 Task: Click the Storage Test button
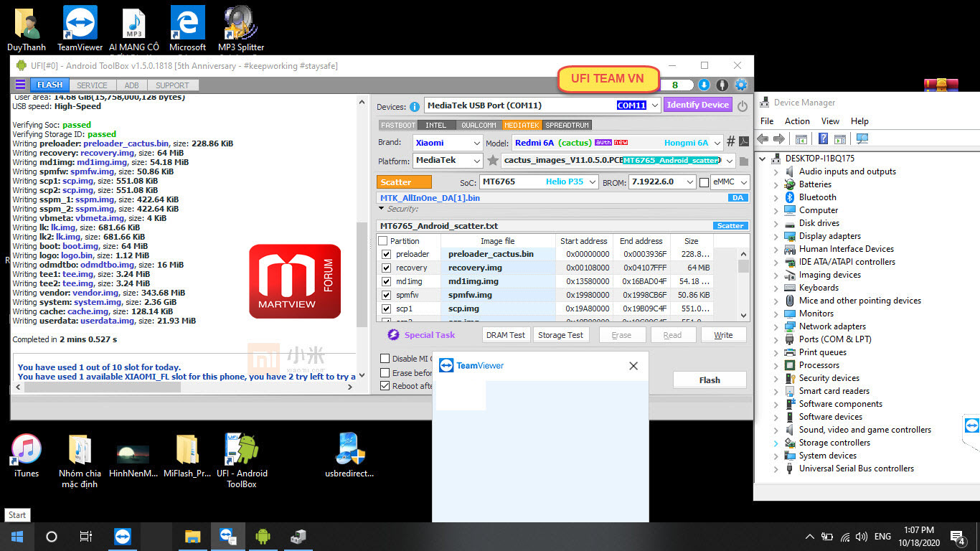(560, 335)
